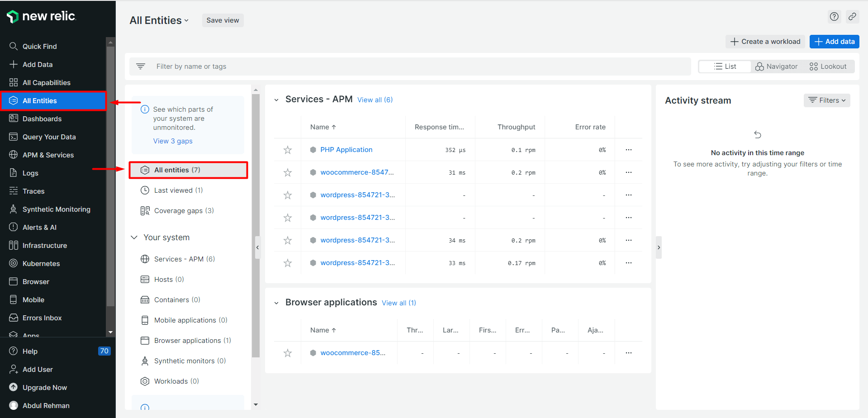Open Quick Find search in the sidebar
The height and width of the screenshot is (418, 868).
(53, 46)
